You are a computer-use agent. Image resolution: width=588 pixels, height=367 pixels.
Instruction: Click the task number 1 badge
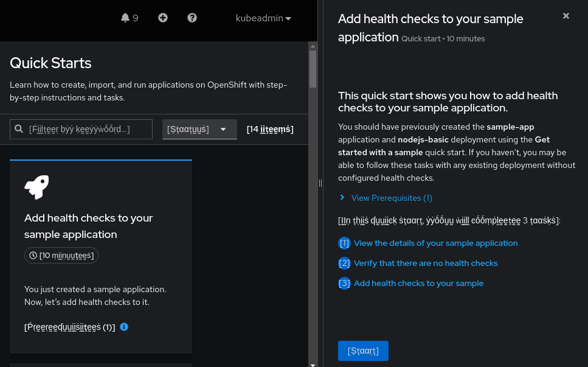tap(344, 243)
